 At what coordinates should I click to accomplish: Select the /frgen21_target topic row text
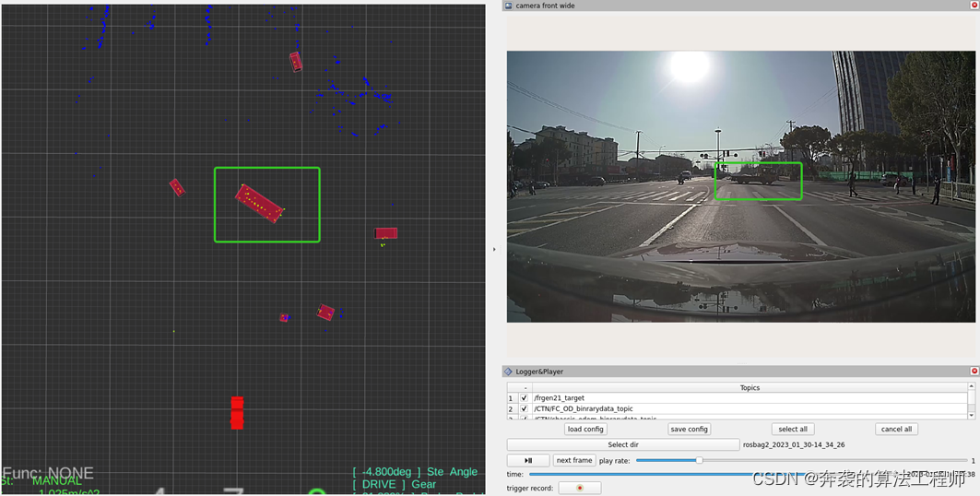560,398
